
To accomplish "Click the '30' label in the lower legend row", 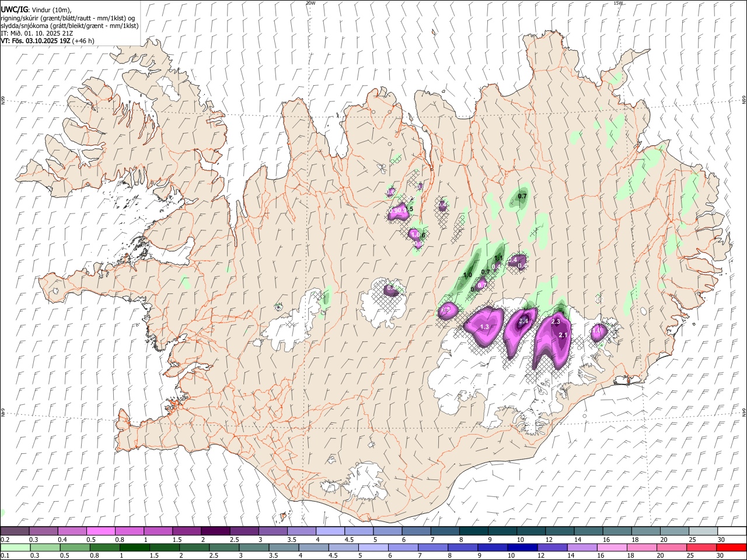I will (x=720, y=556).
